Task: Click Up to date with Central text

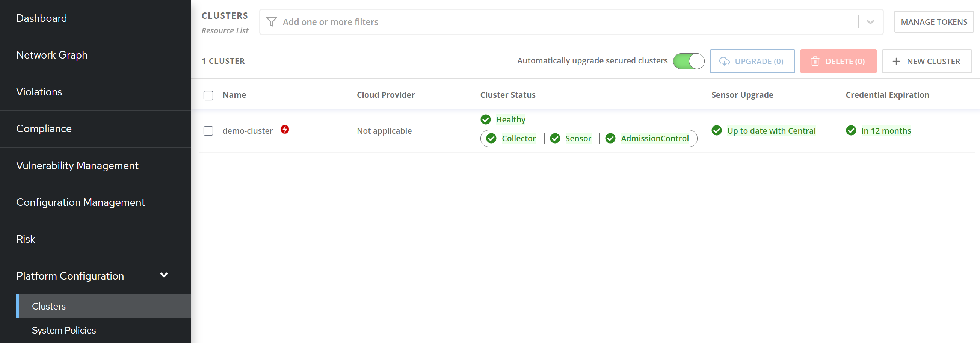Action: tap(771, 131)
